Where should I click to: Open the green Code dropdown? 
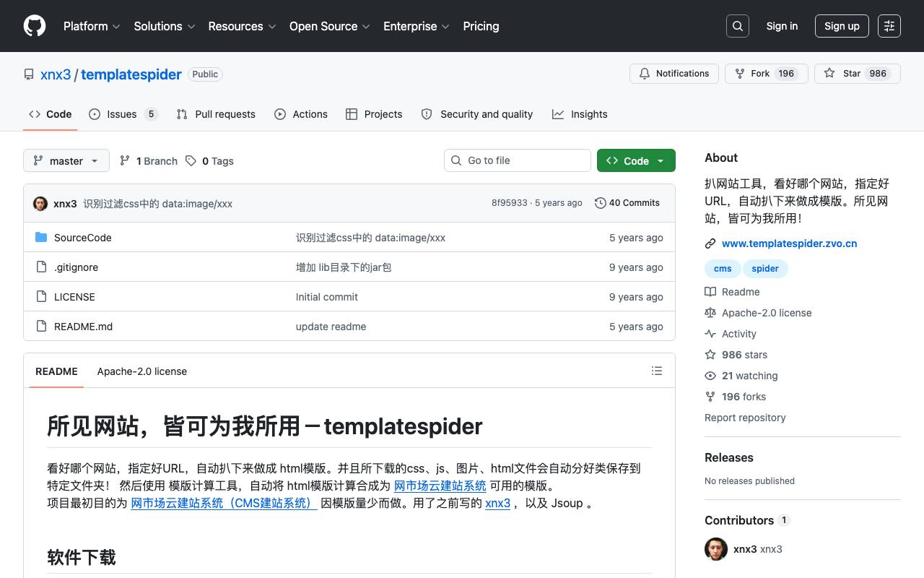(x=636, y=160)
